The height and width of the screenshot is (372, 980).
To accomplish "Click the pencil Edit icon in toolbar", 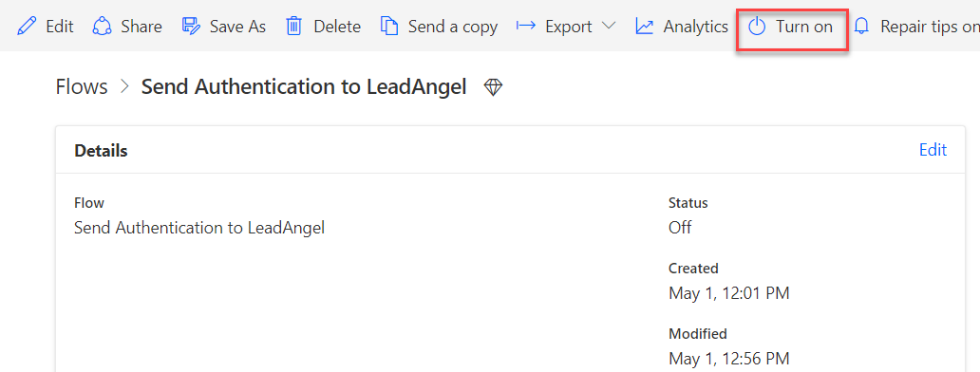I will coord(27,27).
